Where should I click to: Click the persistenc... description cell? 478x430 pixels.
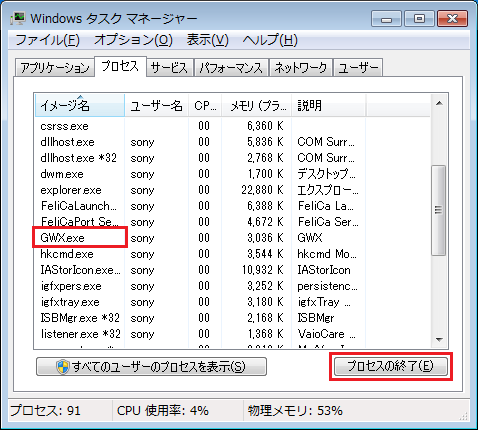pos(327,286)
